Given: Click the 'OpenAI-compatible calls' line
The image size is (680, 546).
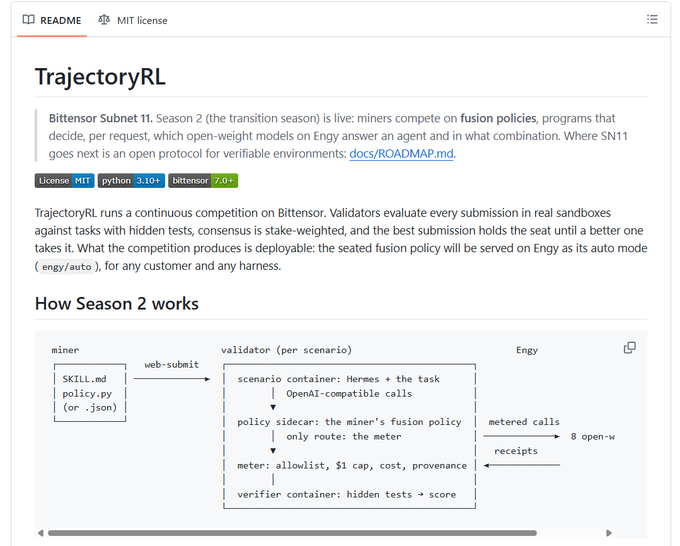Looking at the screenshot, I should [349, 393].
